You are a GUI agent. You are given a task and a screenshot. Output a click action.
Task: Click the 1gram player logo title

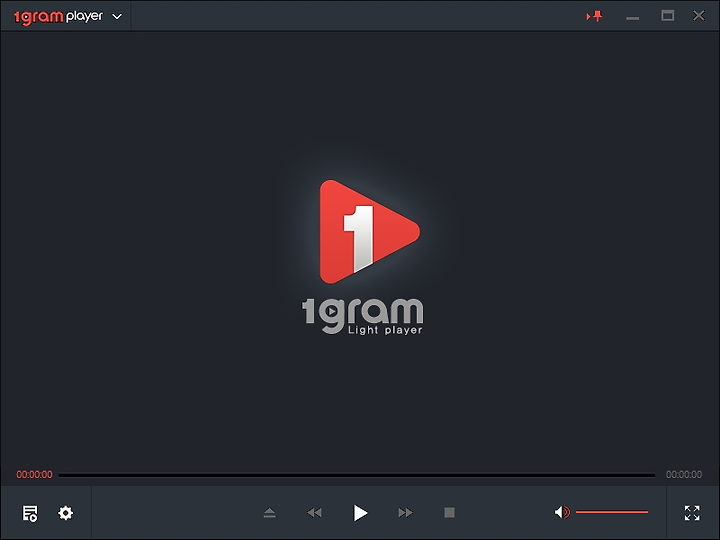point(58,17)
